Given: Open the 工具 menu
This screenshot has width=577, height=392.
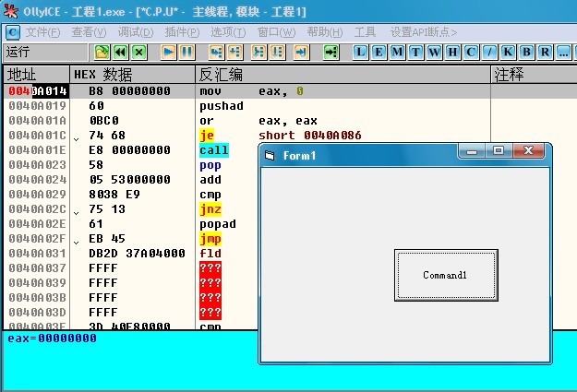Looking at the screenshot, I should coord(365,32).
